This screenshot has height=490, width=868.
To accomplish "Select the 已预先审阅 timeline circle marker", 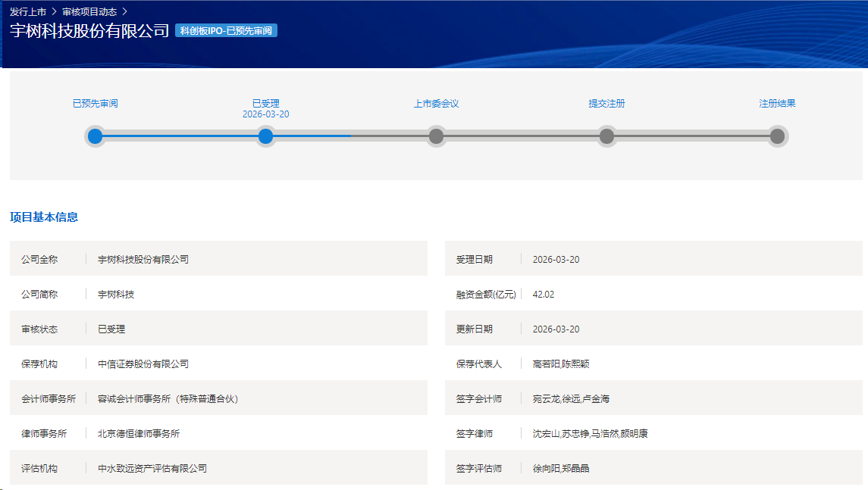I will coord(95,136).
